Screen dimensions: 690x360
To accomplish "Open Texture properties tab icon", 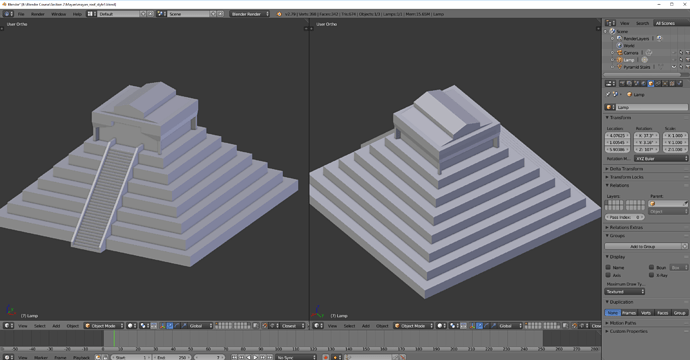I will [672, 83].
